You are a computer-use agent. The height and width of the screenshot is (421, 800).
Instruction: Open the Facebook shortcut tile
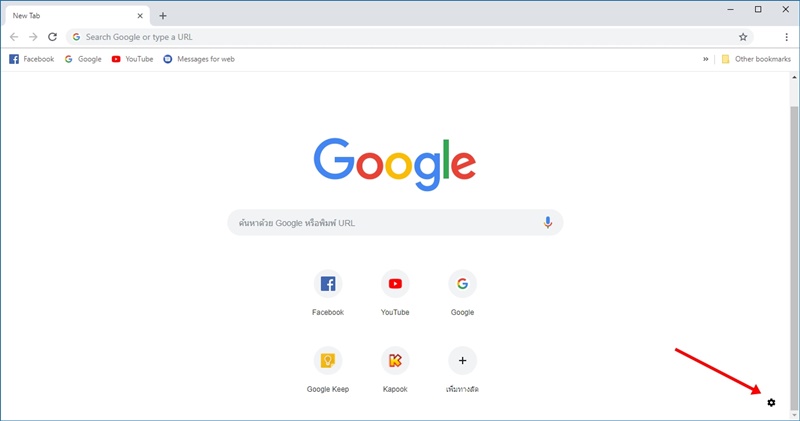tap(328, 293)
